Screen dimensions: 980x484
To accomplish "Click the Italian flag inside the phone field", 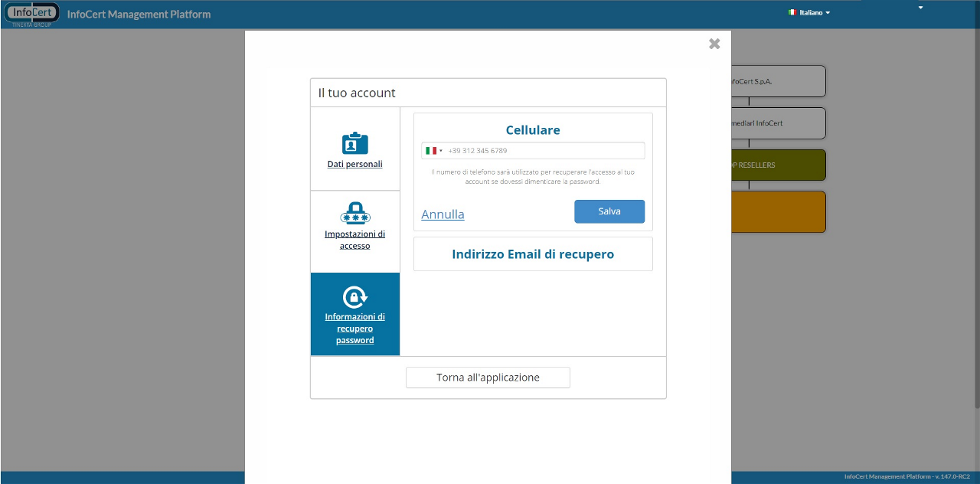I will pos(431,151).
